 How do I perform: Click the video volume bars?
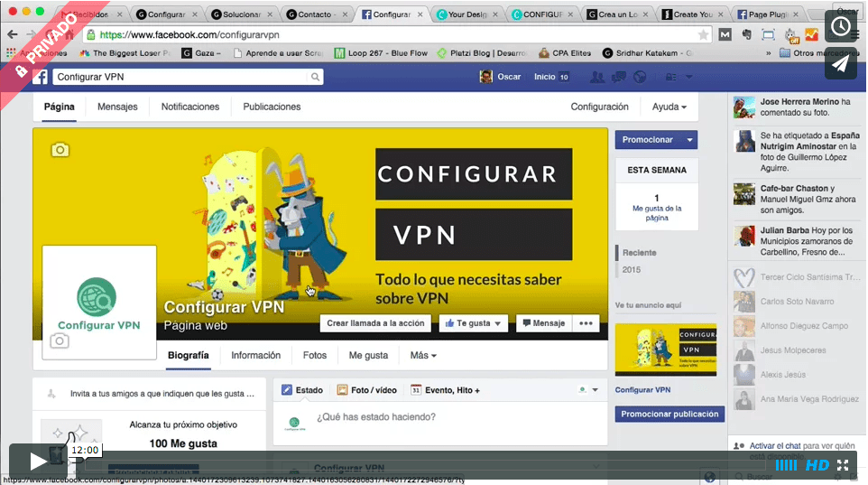tap(786, 465)
